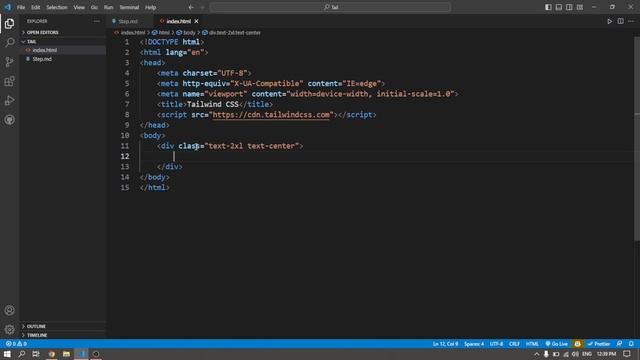Click the errors and warnings status indicator
640x360 pixels.
point(16,344)
